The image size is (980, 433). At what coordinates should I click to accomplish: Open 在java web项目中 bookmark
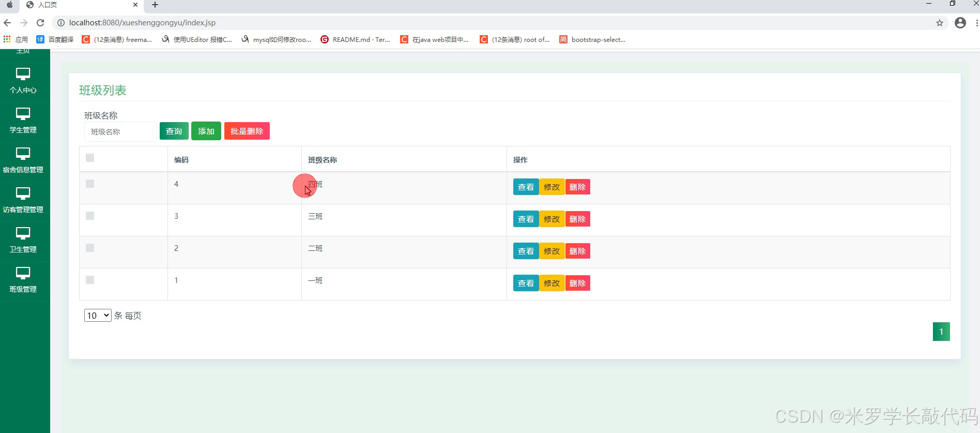[434, 39]
